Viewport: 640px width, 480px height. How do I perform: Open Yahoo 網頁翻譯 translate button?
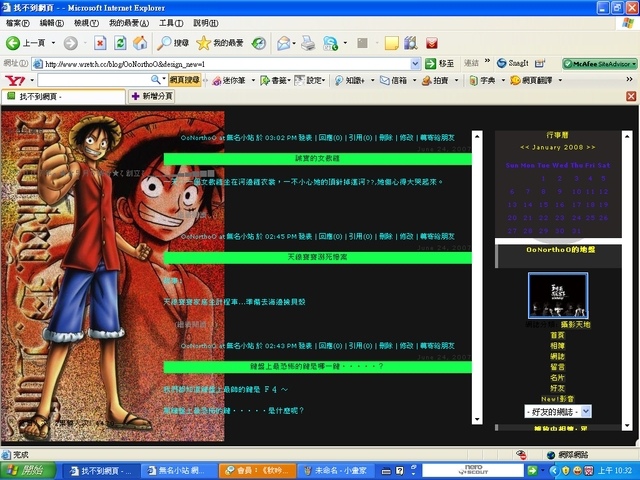tap(531, 80)
